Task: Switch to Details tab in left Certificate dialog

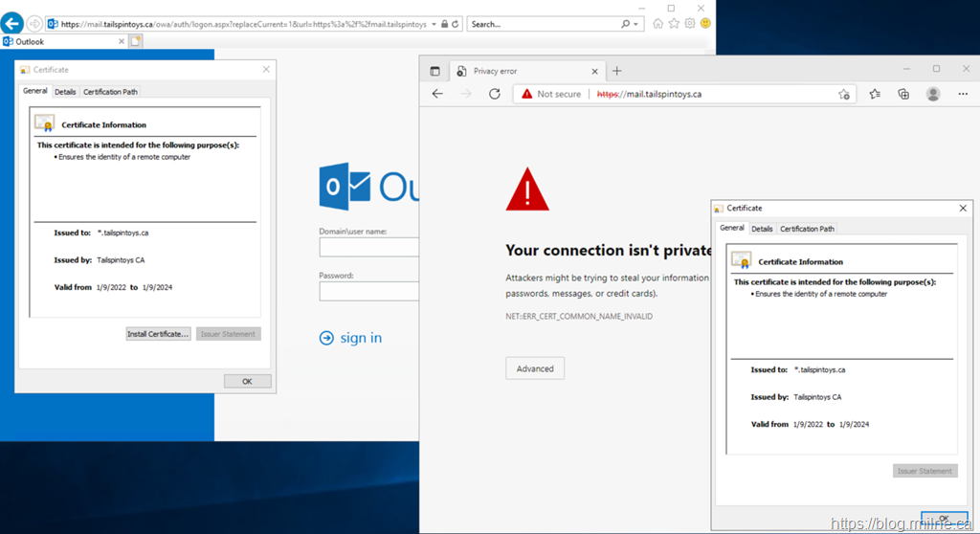Action: [65, 92]
